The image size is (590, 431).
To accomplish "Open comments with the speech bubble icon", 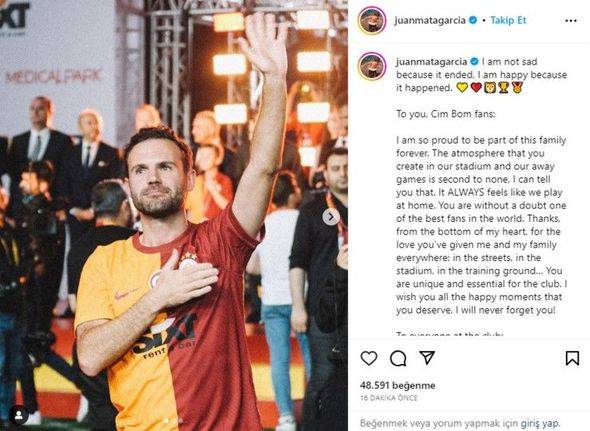I will [x=398, y=358].
